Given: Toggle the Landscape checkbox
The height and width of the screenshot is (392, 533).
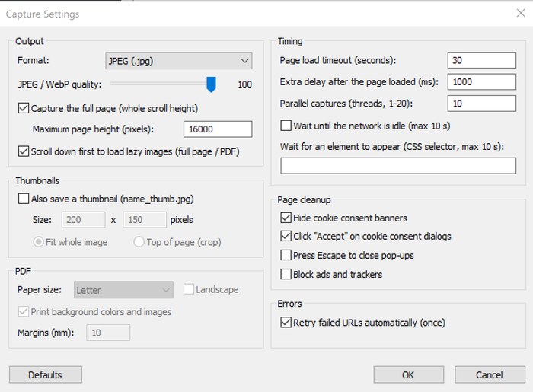Looking at the screenshot, I should point(189,289).
